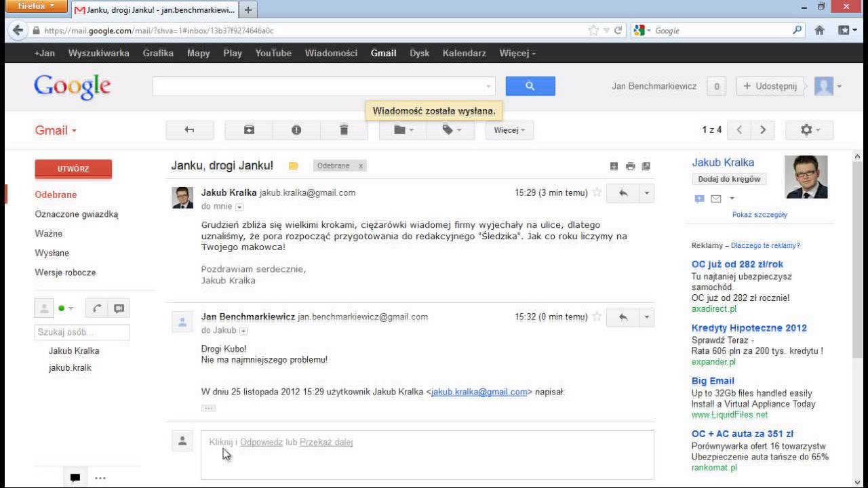This screenshot has width=868, height=488.
Task: Reload page icon in address bar
Action: point(618,30)
